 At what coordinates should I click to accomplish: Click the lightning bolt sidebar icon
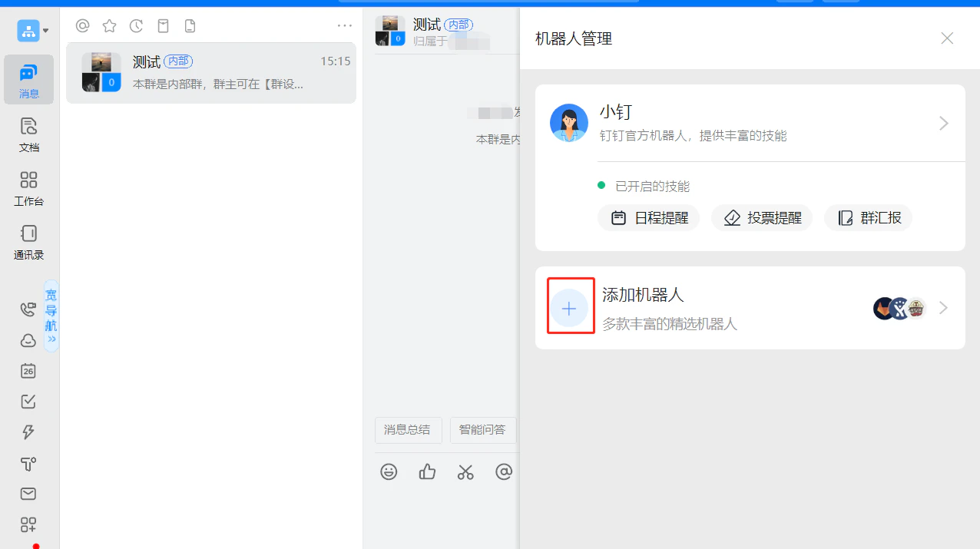pos(28,432)
